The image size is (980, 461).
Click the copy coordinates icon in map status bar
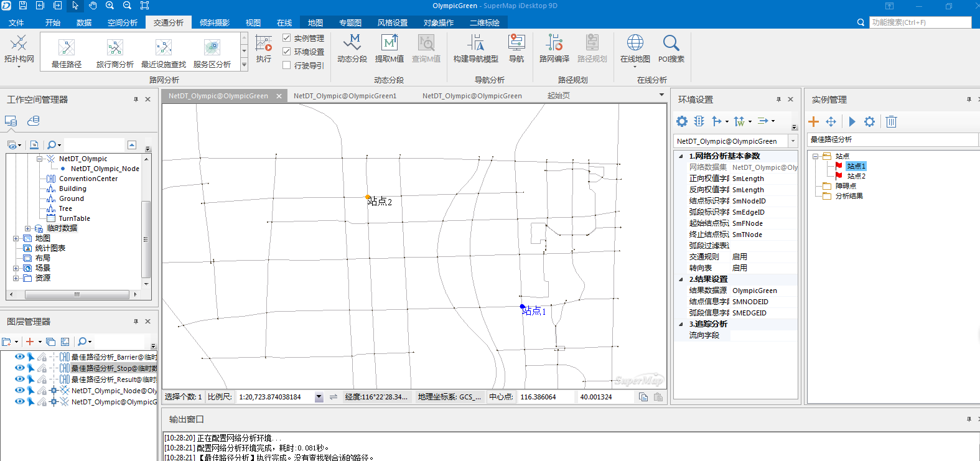point(643,397)
